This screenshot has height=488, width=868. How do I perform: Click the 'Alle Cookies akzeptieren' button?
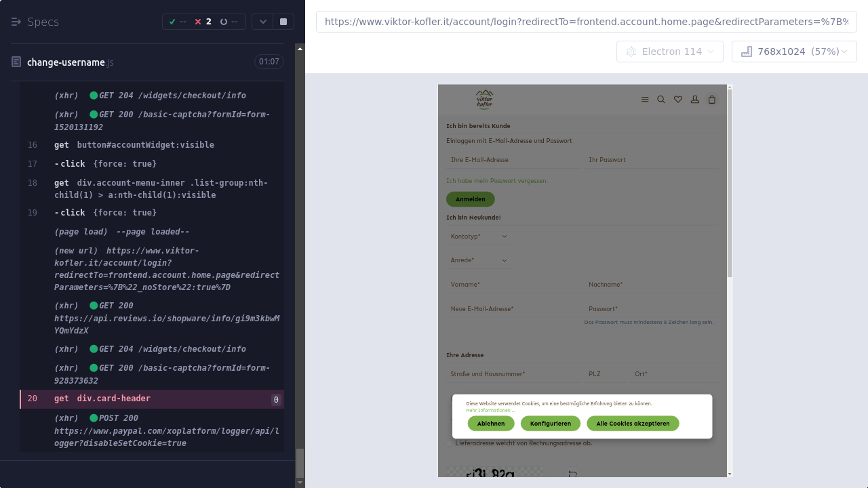point(633,424)
